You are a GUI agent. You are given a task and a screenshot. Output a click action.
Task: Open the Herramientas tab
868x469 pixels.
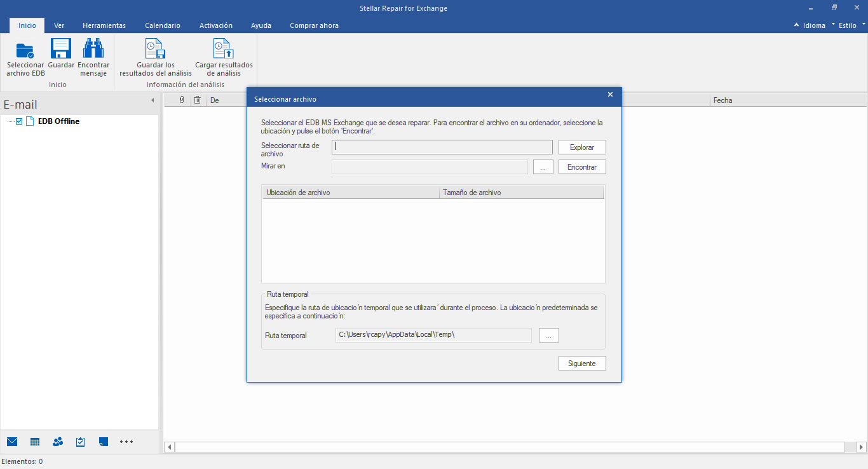(x=104, y=25)
